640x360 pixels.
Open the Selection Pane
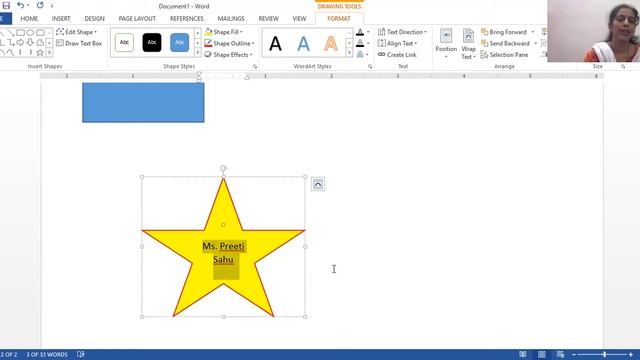click(504, 54)
